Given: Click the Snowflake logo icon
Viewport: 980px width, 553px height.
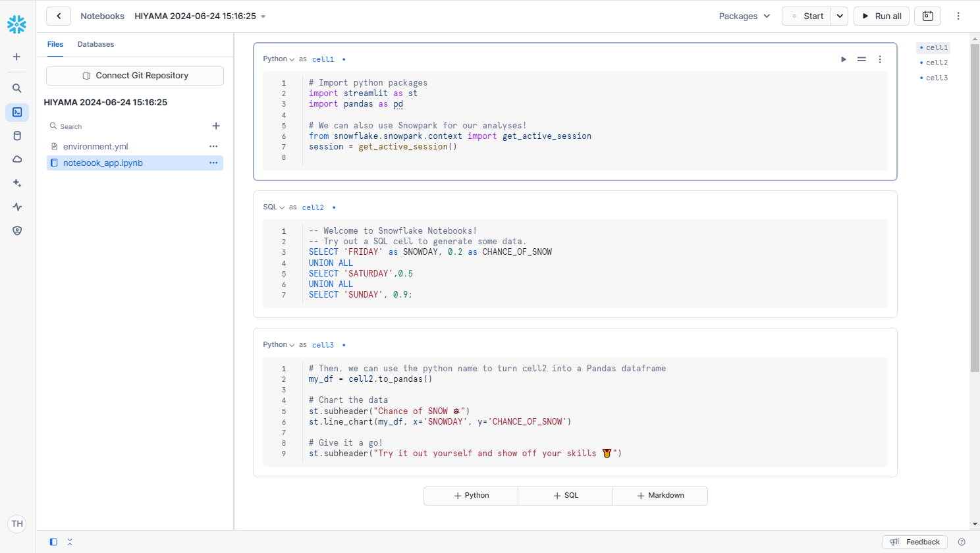Looking at the screenshot, I should click(x=17, y=25).
